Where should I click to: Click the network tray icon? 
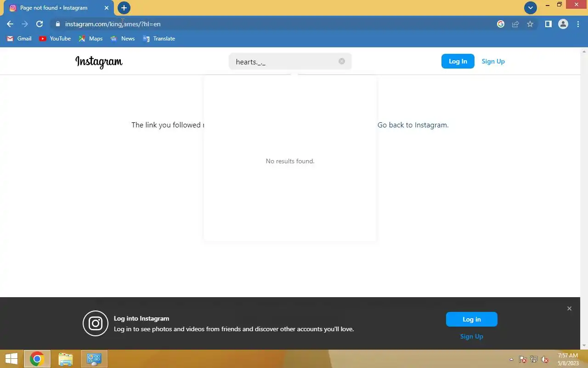click(534, 359)
